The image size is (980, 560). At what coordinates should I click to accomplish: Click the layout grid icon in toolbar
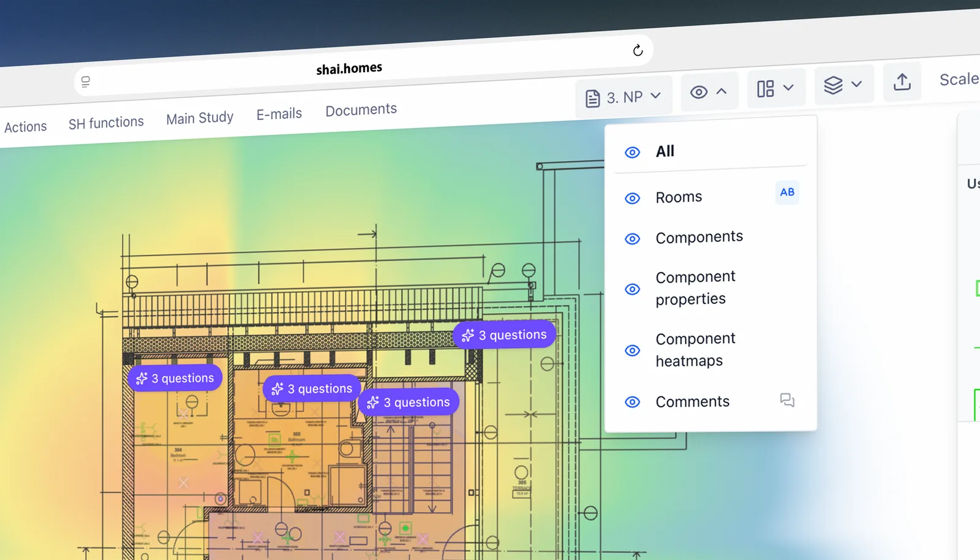pos(766,89)
